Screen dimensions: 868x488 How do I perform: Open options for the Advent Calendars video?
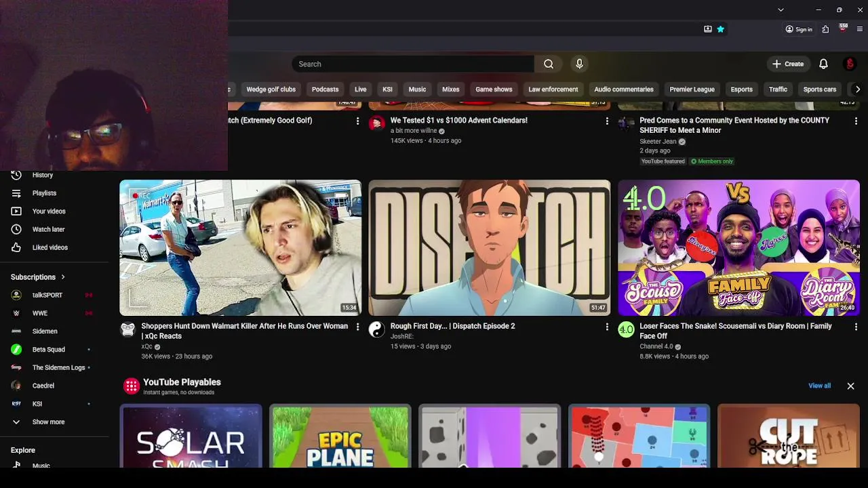pos(607,121)
